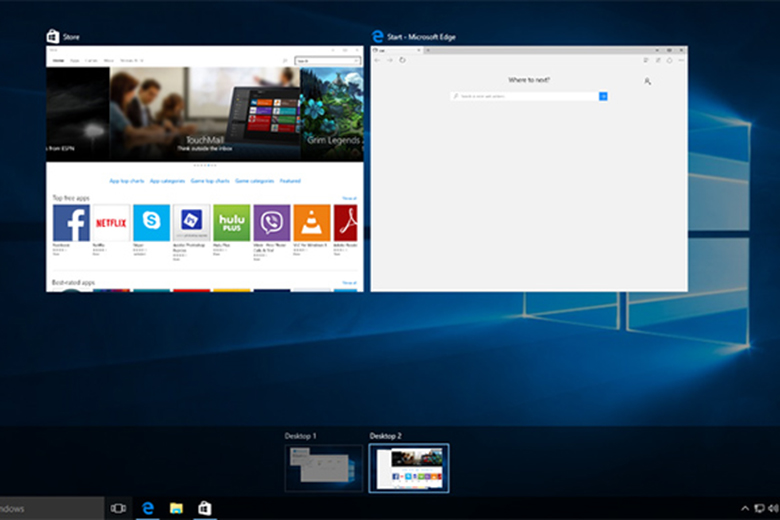Click the network icon in system tray
Viewport: 780px width, 520px height.
[759, 508]
